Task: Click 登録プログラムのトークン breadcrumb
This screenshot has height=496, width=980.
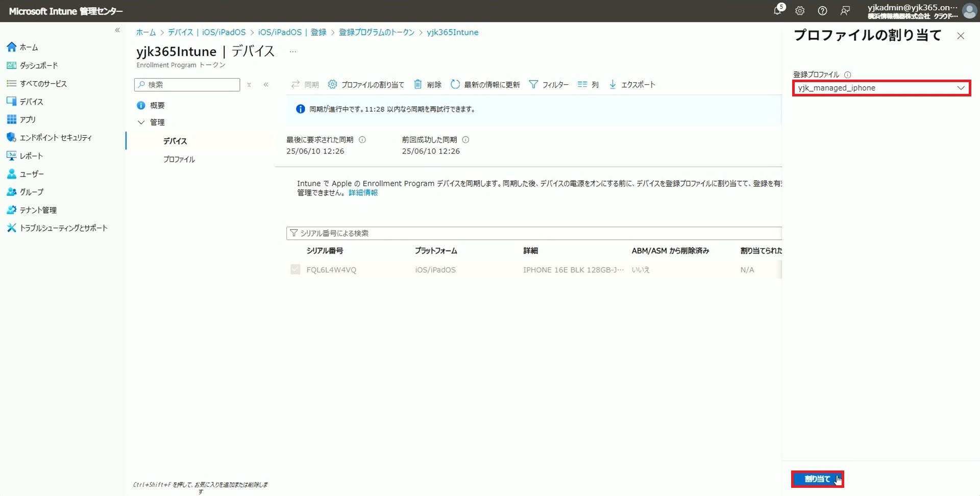Action: 377,32
